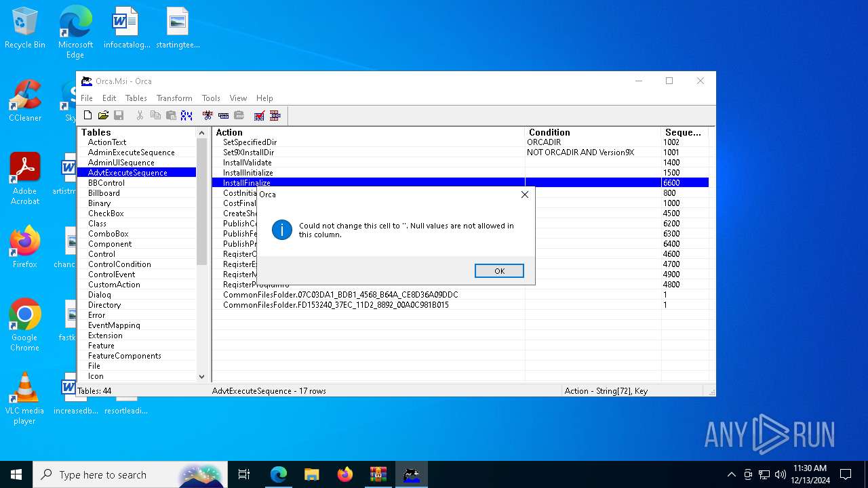Click the Paste Row toolbar icon
The image size is (868, 488).
pyautogui.click(x=239, y=116)
